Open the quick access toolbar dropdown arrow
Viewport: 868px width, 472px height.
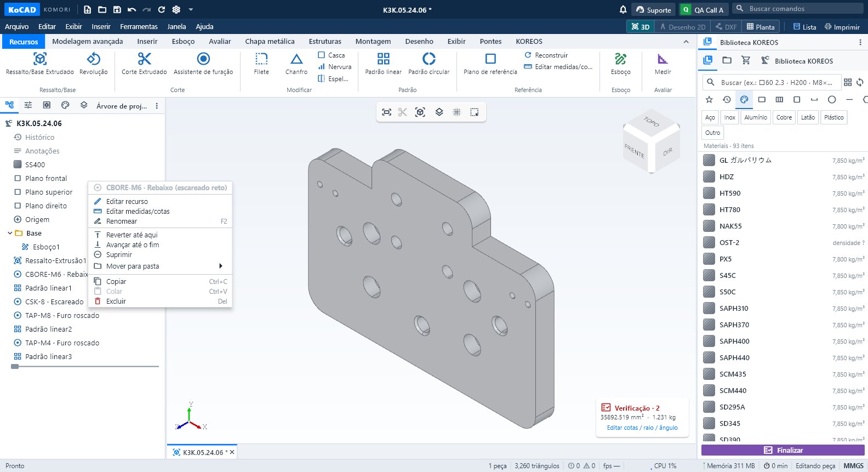[x=191, y=10]
